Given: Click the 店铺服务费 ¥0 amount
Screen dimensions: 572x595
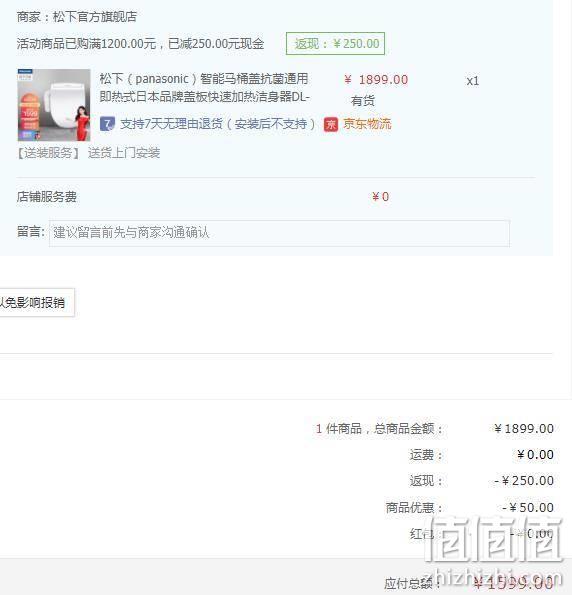Looking at the screenshot, I should click(x=380, y=197).
